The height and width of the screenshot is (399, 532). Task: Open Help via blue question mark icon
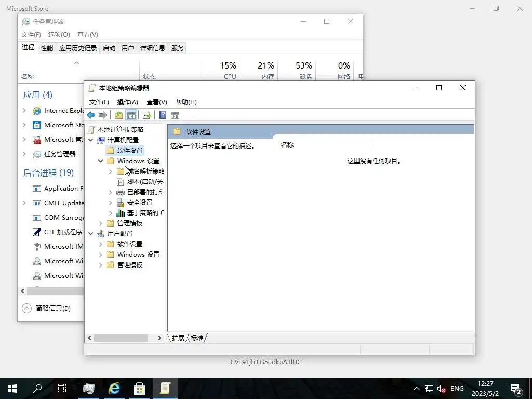point(163,115)
